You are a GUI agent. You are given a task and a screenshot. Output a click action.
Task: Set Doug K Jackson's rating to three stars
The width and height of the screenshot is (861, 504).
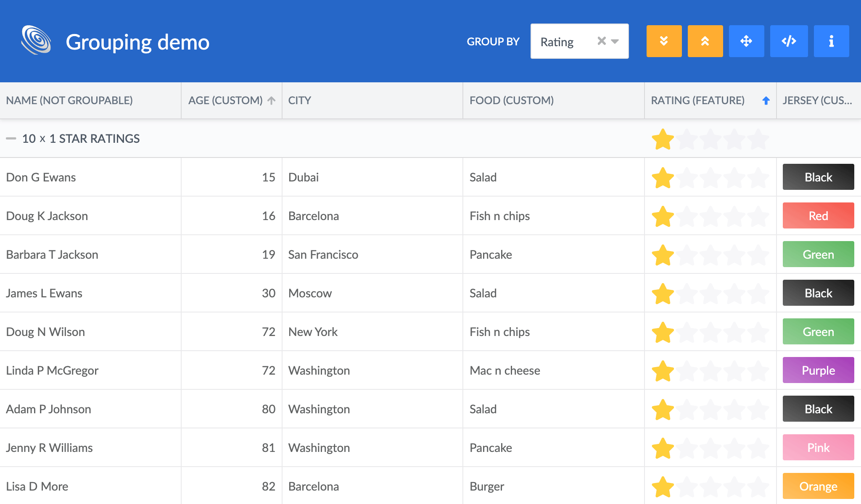click(710, 215)
